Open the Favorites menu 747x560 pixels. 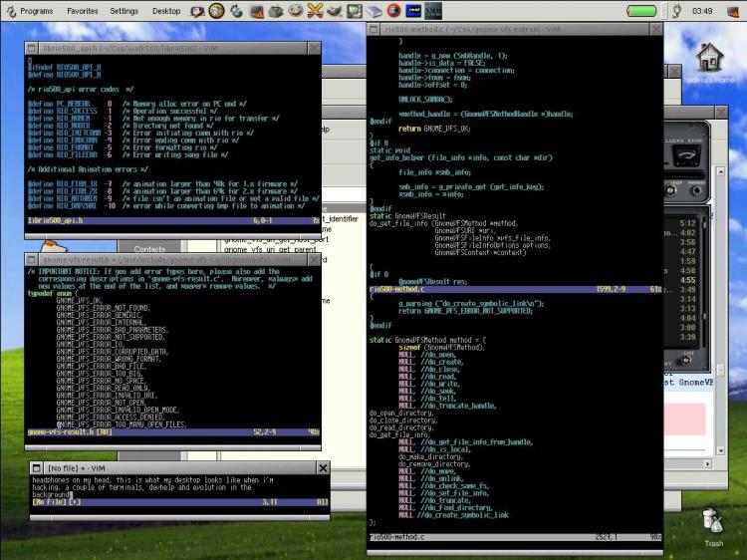[83, 11]
